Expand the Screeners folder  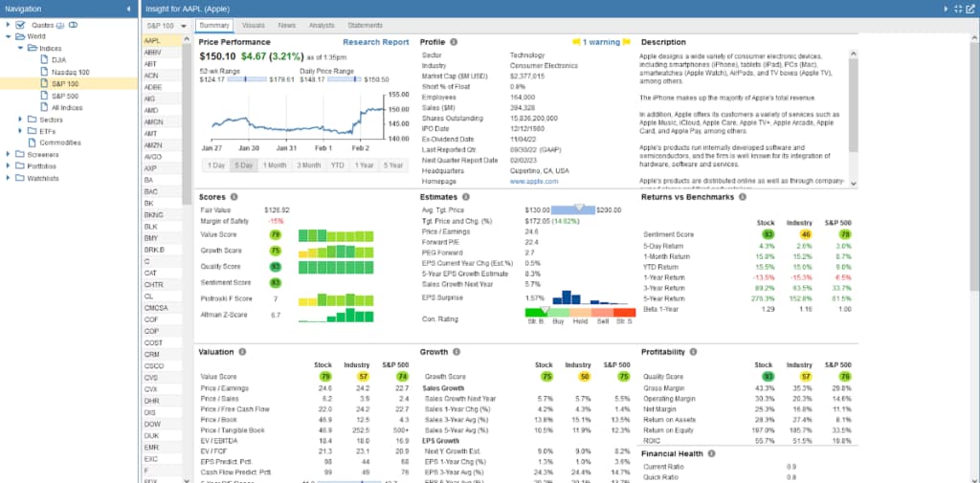[x=8, y=154]
